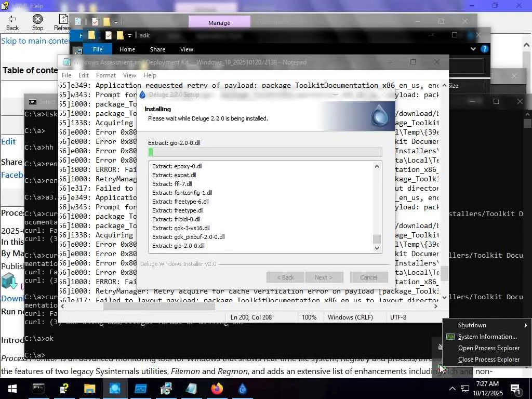This screenshot has width=532, height=399.
Task: Choose Open Process Explorer menu item
Action: (x=488, y=348)
